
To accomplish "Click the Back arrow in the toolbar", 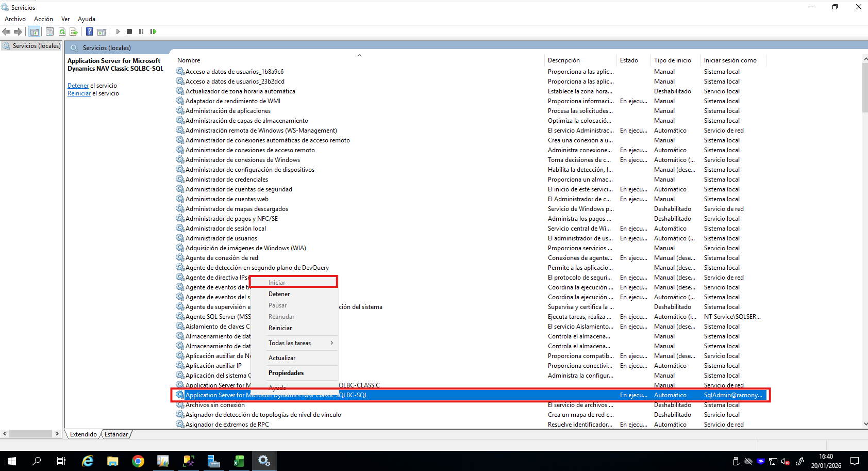I will pyautogui.click(x=6, y=32).
